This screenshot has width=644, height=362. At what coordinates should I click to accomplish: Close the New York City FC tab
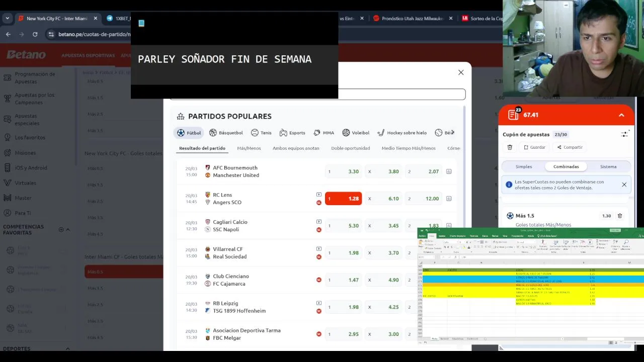coord(95,19)
